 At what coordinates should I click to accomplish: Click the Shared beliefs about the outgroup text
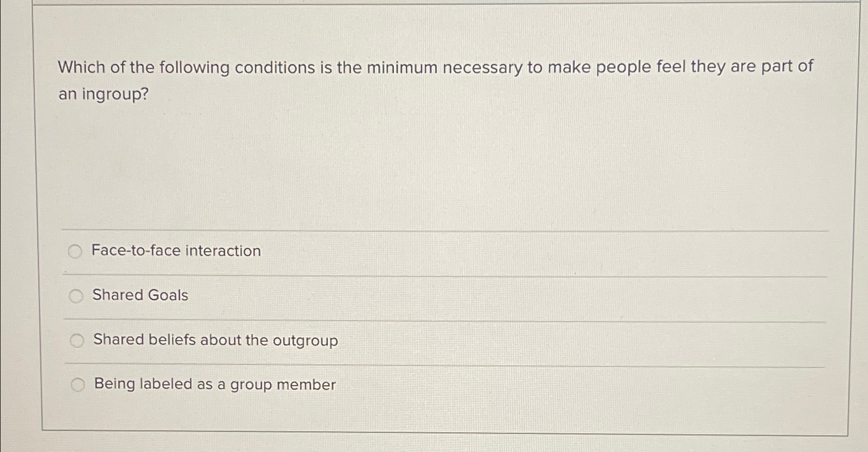215,340
